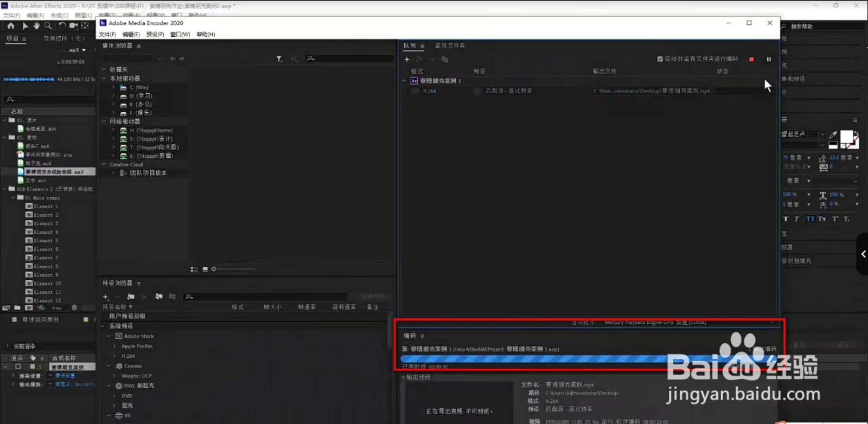Open 帮助(H) menu in Media Encoder

click(206, 35)
